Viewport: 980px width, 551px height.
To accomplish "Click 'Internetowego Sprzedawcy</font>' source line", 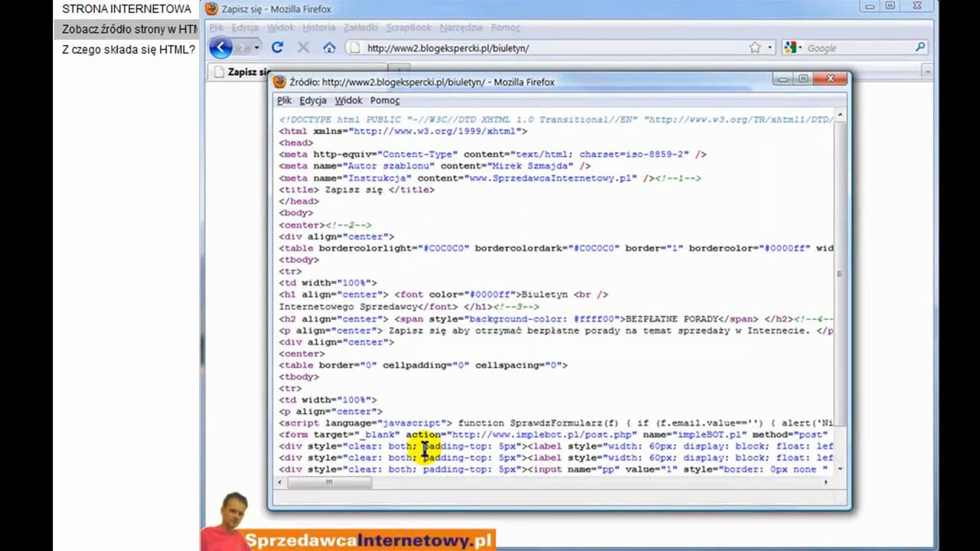I will (x=409, y=306).
